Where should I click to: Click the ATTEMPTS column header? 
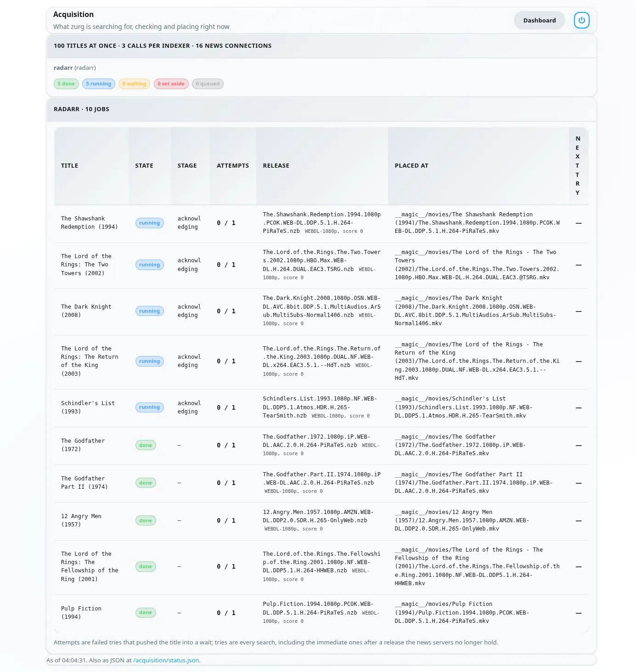pos(233,166)
